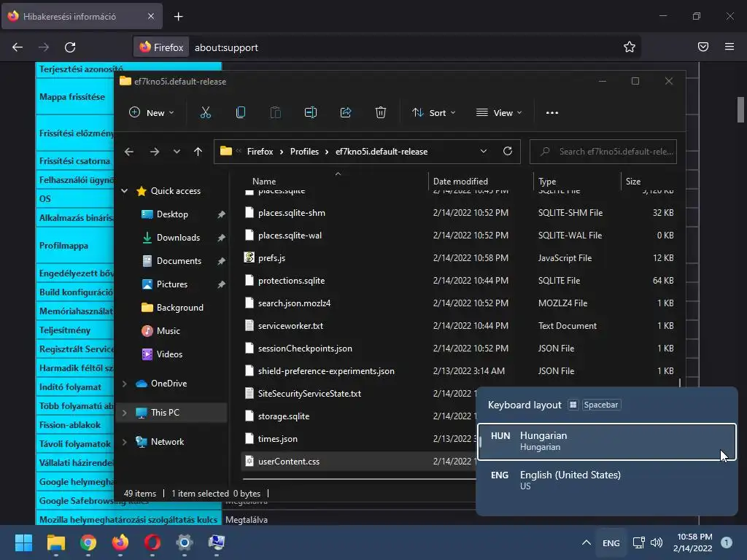This screenshot has width=747, height=560.
Task: Open the New dropdown in Explorer
Action: click(152, 113)
